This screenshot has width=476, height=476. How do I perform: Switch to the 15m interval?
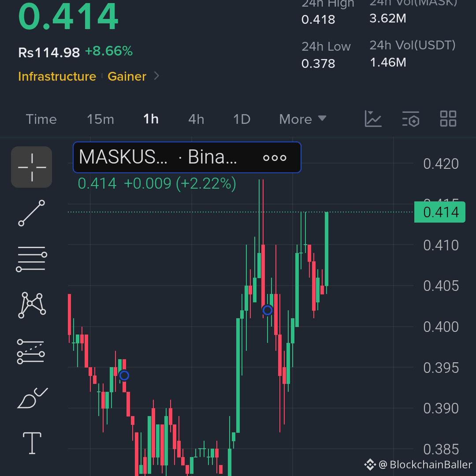coord(100,119)
